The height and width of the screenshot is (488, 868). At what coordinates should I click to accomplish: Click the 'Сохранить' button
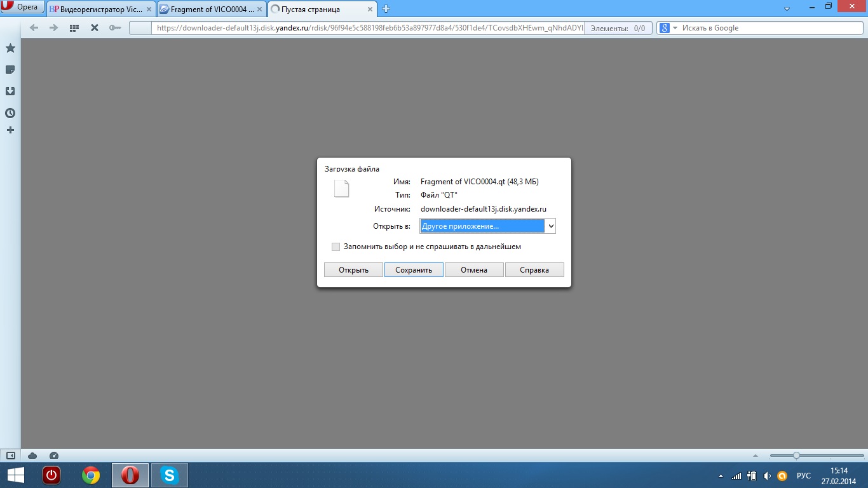pos(414,270)
